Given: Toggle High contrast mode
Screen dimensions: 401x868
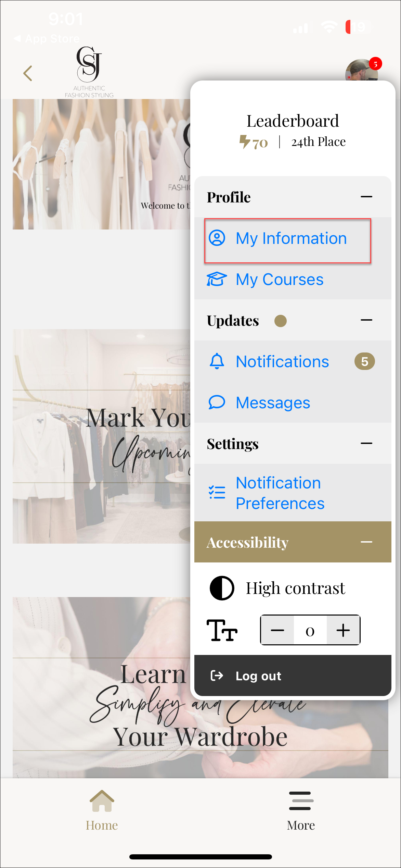Looking at the screenshot, I should (x=222, y=588).
